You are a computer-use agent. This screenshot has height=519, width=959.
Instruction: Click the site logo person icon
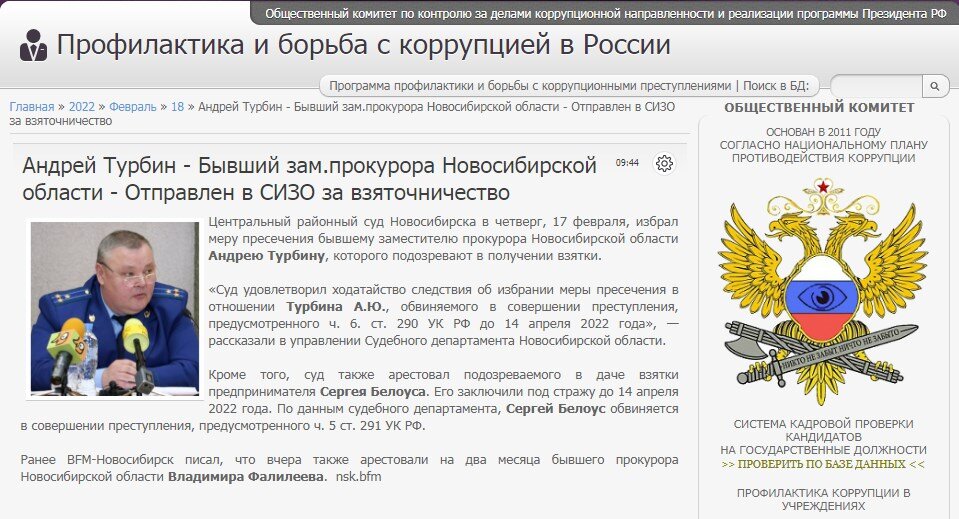tap(33, 45)
